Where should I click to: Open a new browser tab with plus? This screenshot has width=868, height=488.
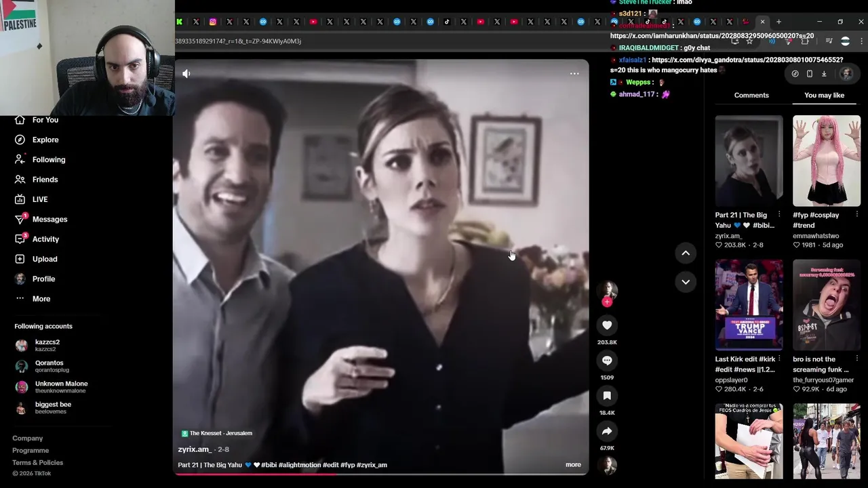[778, 22]
